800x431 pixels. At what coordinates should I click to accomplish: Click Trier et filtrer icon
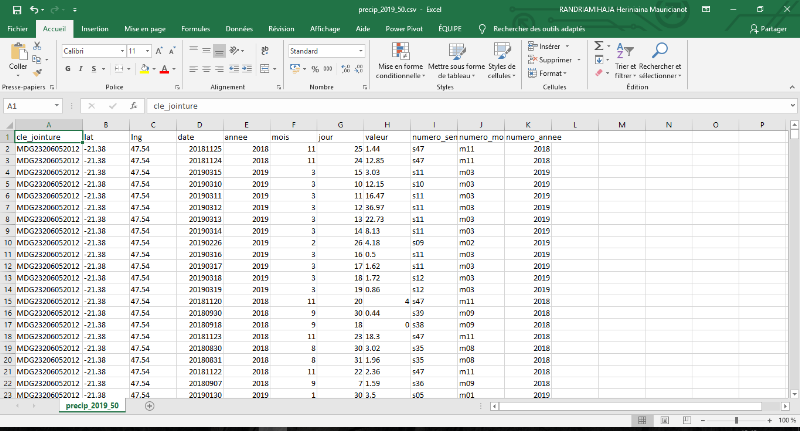(x=626, y=50)
